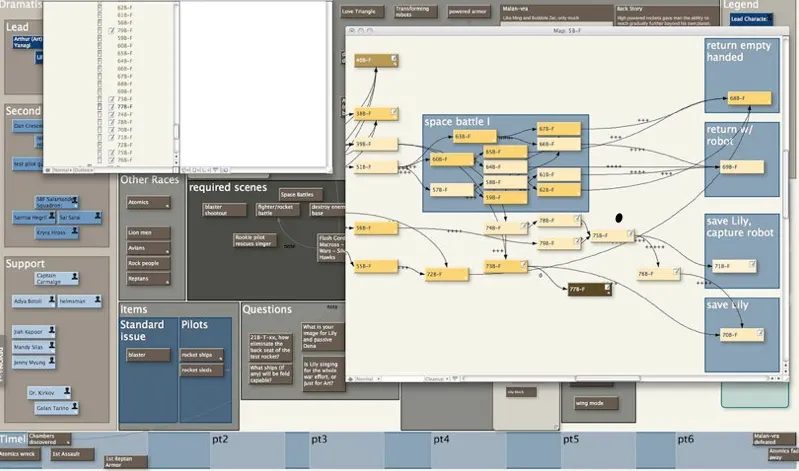Open the Cleanup popup in map window footer
The height and width of the screenshot is (471, 799).
pyautogui.click(x=437, y=379)
